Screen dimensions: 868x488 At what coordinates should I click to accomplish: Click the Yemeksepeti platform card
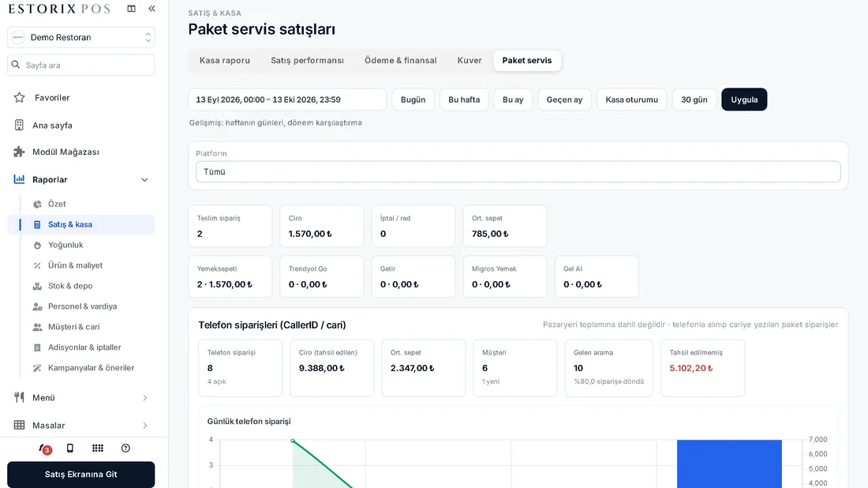[230, 276]
